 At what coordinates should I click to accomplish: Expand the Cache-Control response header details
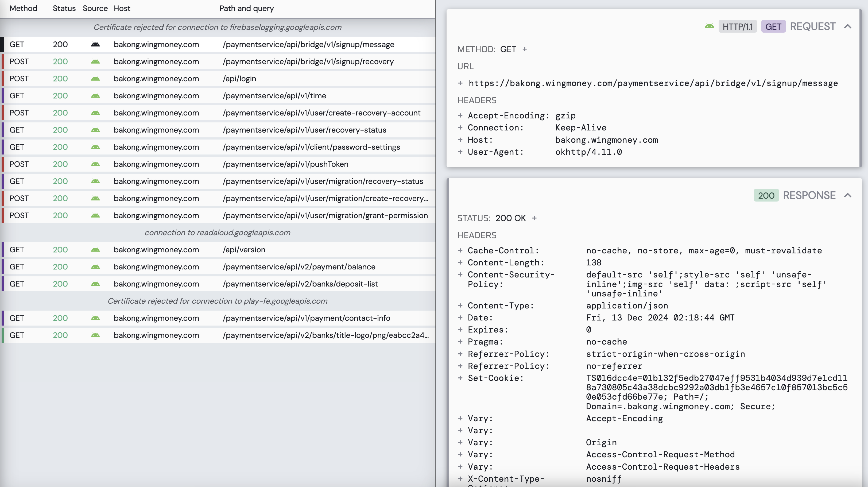460,250
